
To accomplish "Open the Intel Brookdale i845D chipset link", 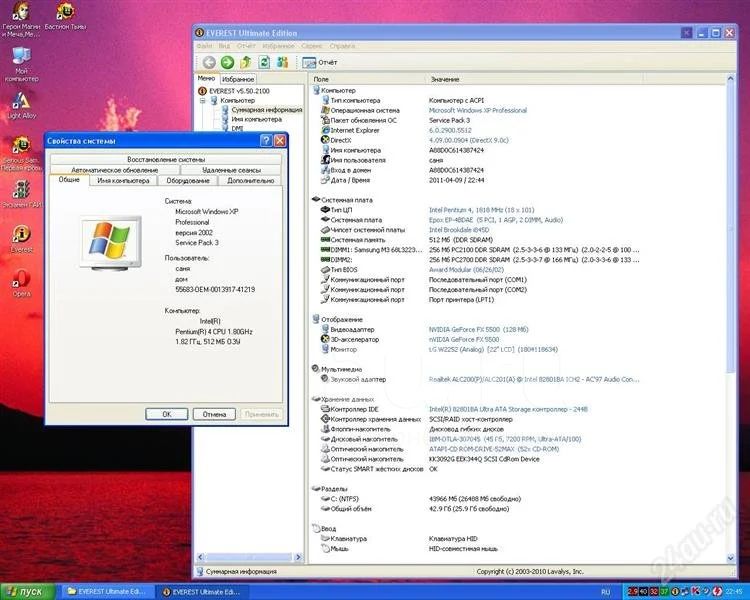I will click(x=459, y=230).
